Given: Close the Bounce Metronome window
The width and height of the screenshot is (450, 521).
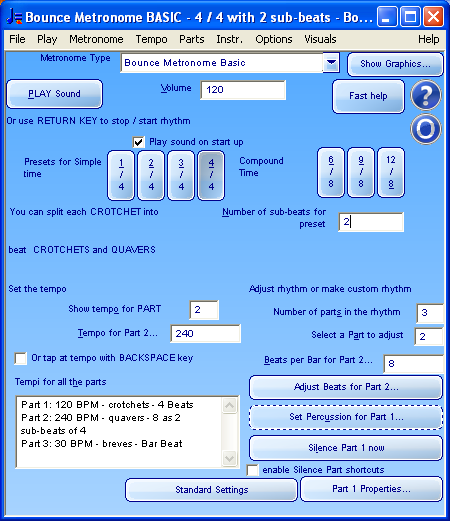Looking at the screenshot, I should click(x=433, y=16).
